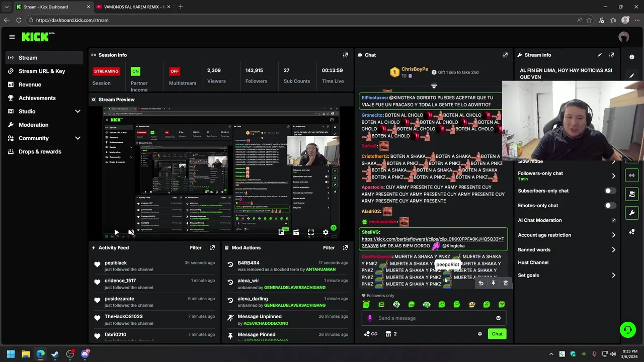Click ANTAHUAMAN moderator name
Viewport: 644px width, 362px height.
[320, 269]
